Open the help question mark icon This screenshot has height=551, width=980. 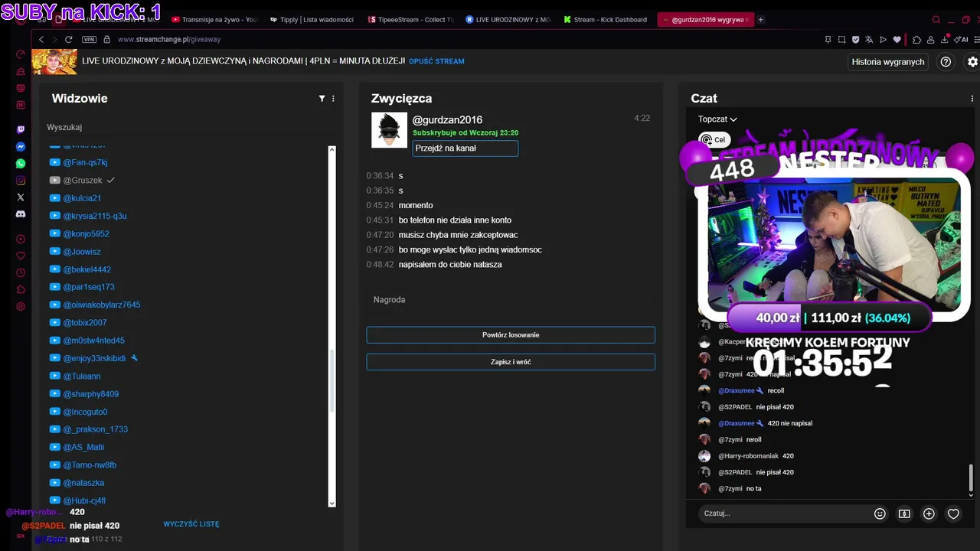(x=946, y=62)
